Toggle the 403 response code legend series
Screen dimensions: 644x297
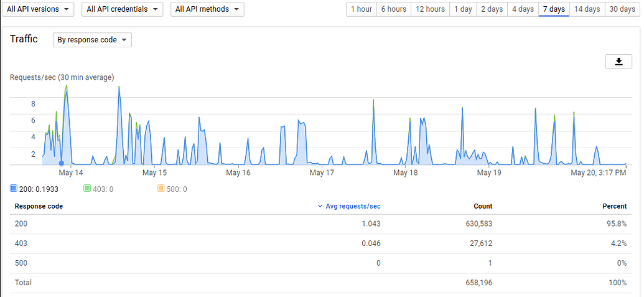tap(87, 189)
